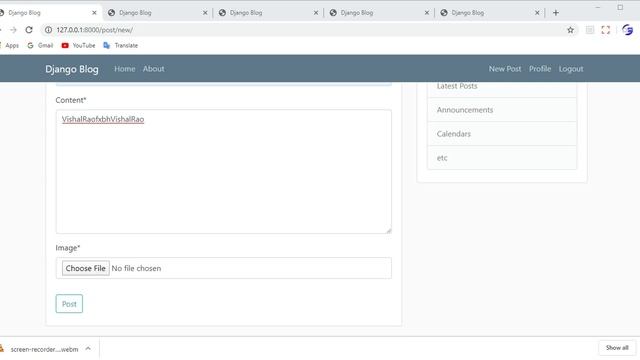Screen dimensions: 640x360
Task: Close the first Django Blog tab
Action: click(x=94, y=13)
